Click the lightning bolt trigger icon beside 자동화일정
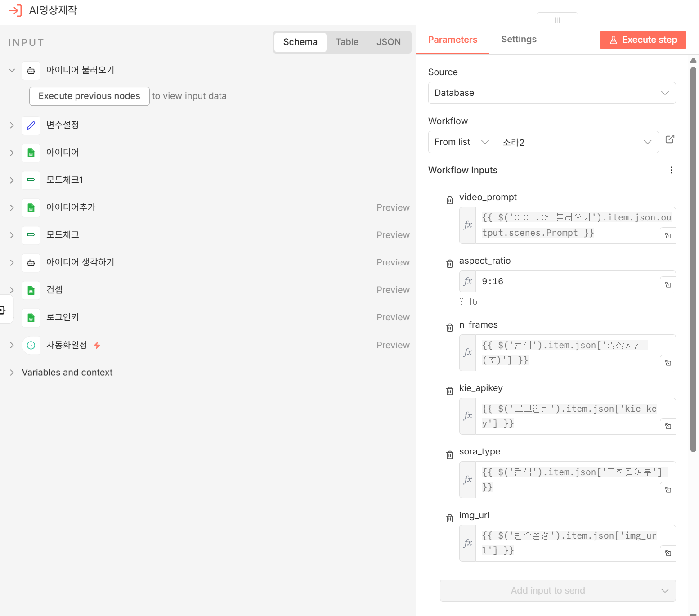Image resolution: width=699 pixels, height=616 pixels. 97,345
